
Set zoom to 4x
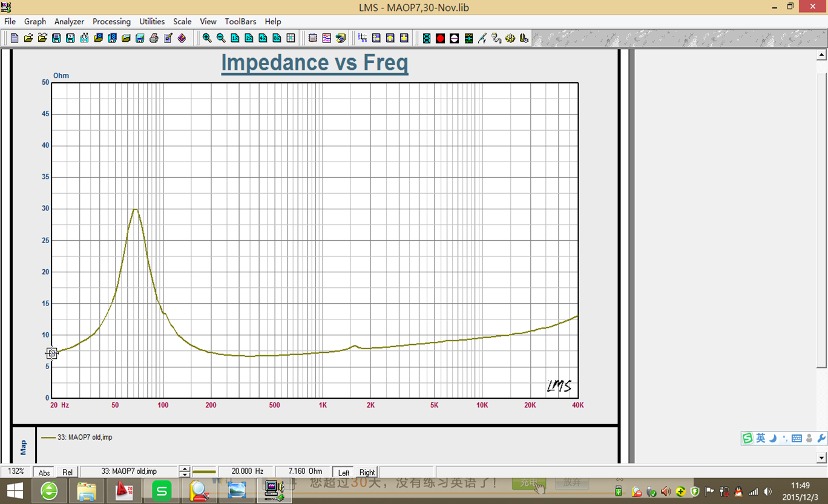263,38
